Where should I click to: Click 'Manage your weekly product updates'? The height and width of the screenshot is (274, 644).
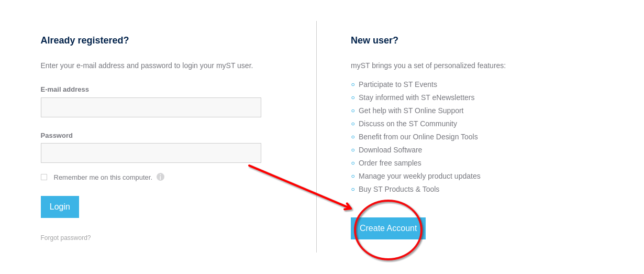coord(419,176)
